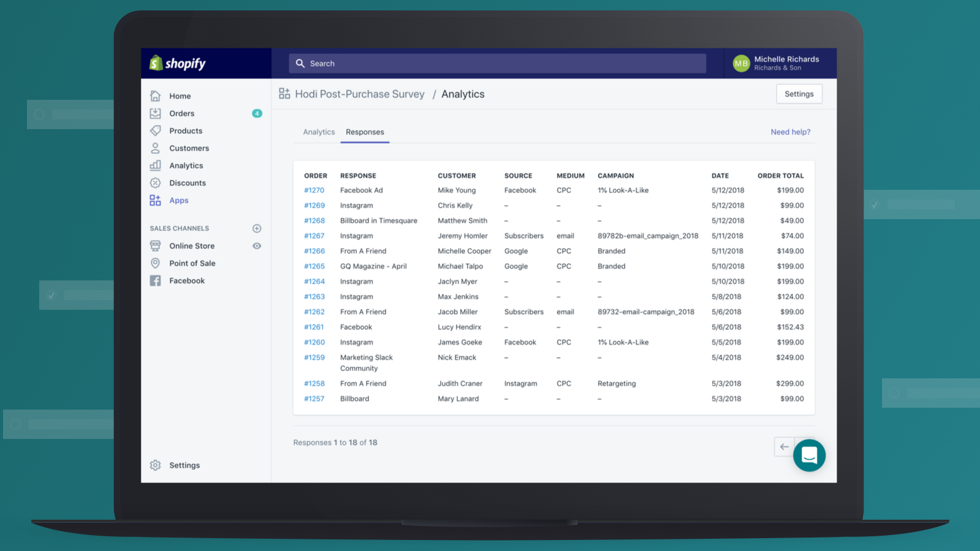
Task: Open Facebook sales channel
Action: pos(187,280)
